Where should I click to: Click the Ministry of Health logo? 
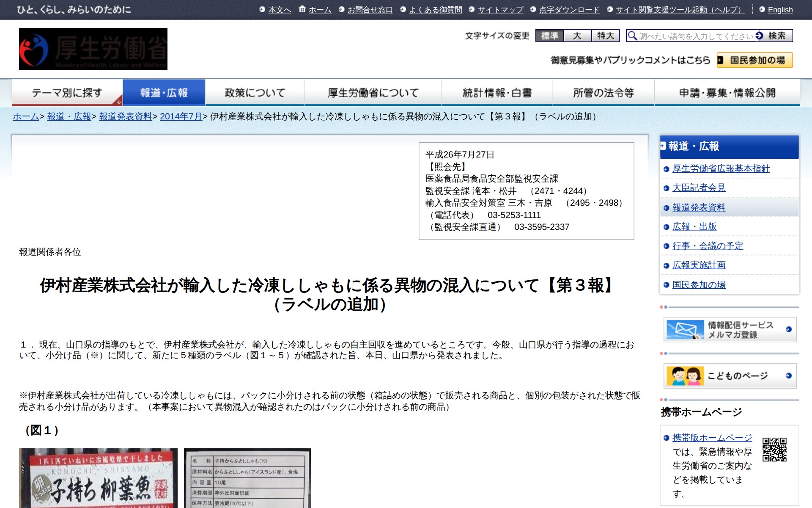point(93,49)
